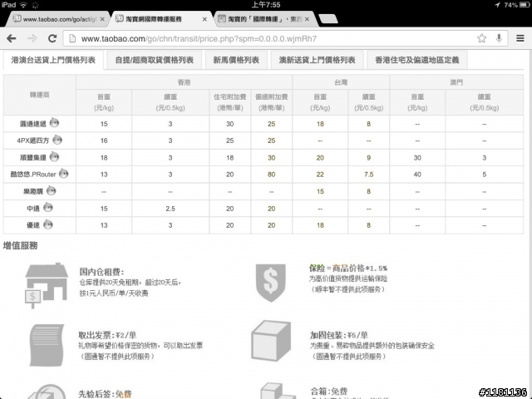The height and width of the screenshot is (399, 532).
Task: Click the 先验后签:免费 heading
Action: click(x=105, y=394)
